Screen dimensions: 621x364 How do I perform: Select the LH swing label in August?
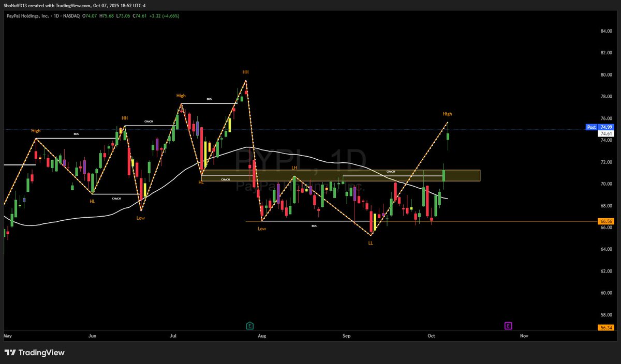click(x=294, y=168)
